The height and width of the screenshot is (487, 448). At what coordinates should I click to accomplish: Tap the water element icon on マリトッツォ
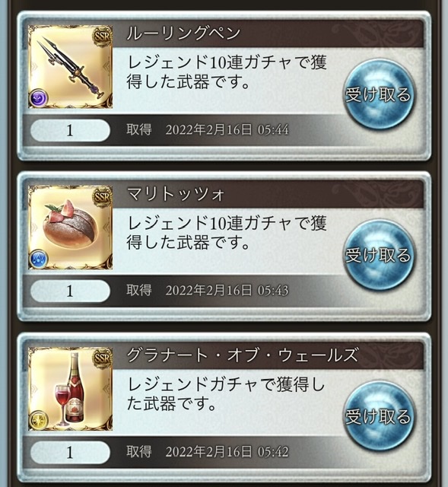pyautogui.click(x=39, y=259)
